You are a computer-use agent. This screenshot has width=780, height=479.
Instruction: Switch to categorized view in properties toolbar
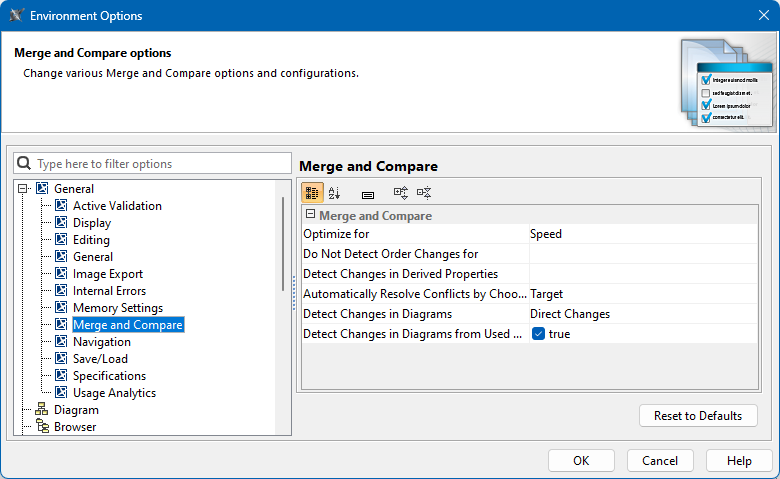(312, 193)
